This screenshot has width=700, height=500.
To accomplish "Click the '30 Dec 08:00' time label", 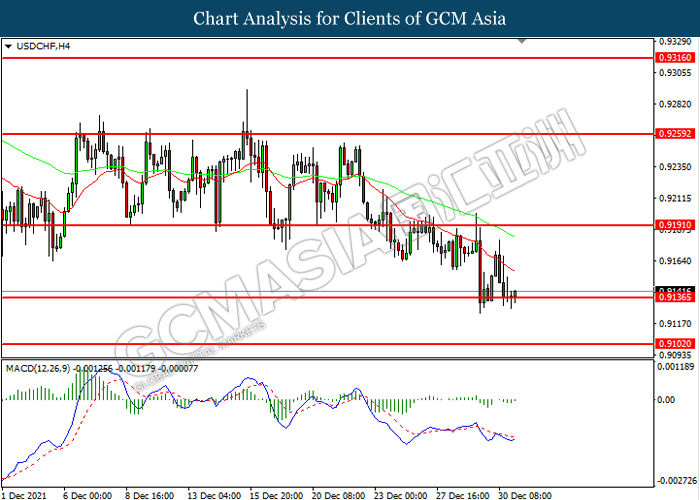I will (x=525, y=495).
